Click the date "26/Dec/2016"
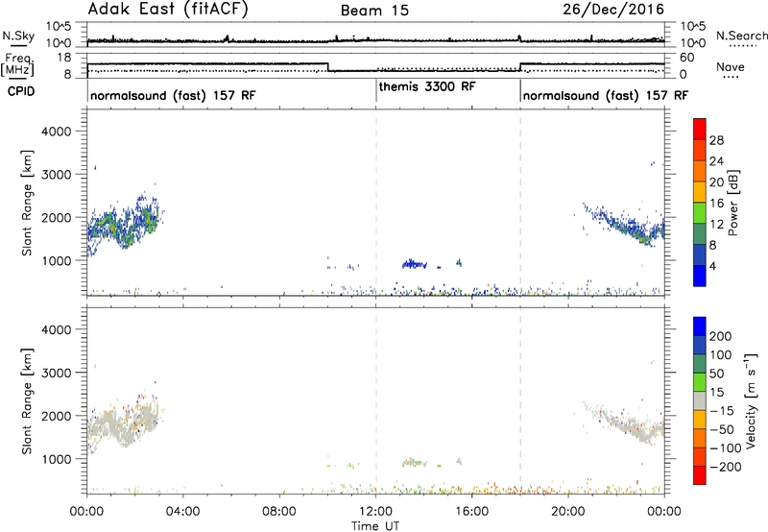This screenshot has width=768, height=532. pyautogui.click(x=613, y=10)
